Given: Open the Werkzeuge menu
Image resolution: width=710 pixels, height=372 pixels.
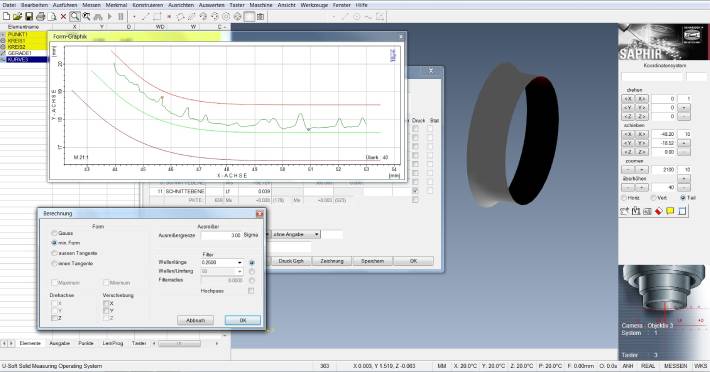Looking at the screenshot, I should (315, 5).
